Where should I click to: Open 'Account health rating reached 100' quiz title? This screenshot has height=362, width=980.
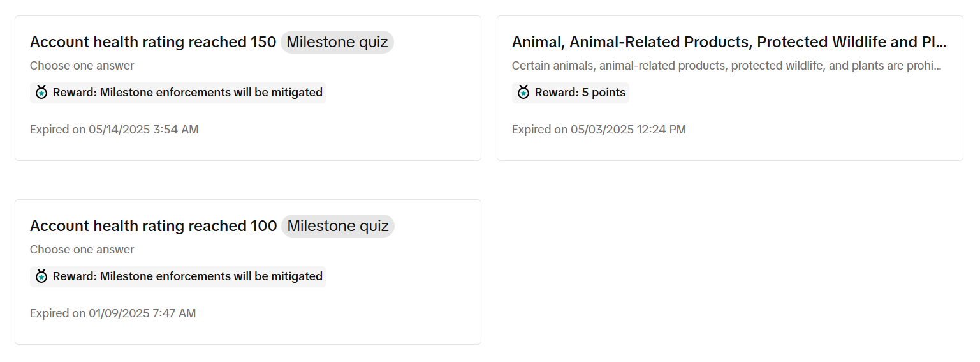click(153, 226)
